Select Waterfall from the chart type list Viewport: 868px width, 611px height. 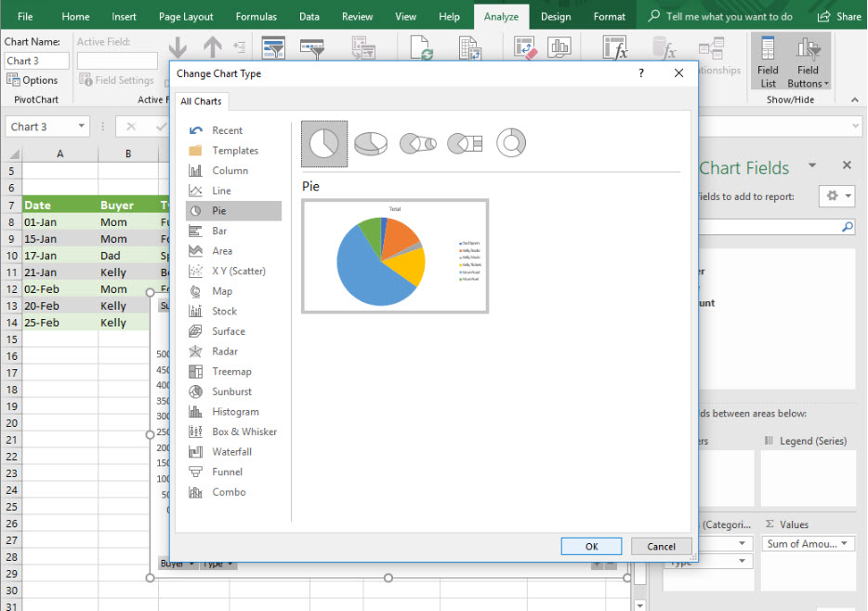tap(231, 452)
